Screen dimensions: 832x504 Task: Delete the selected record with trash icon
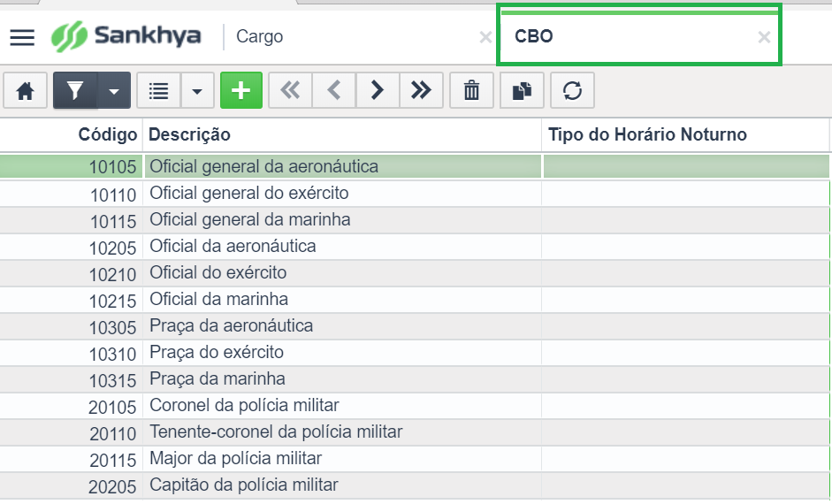coord(471,91)
